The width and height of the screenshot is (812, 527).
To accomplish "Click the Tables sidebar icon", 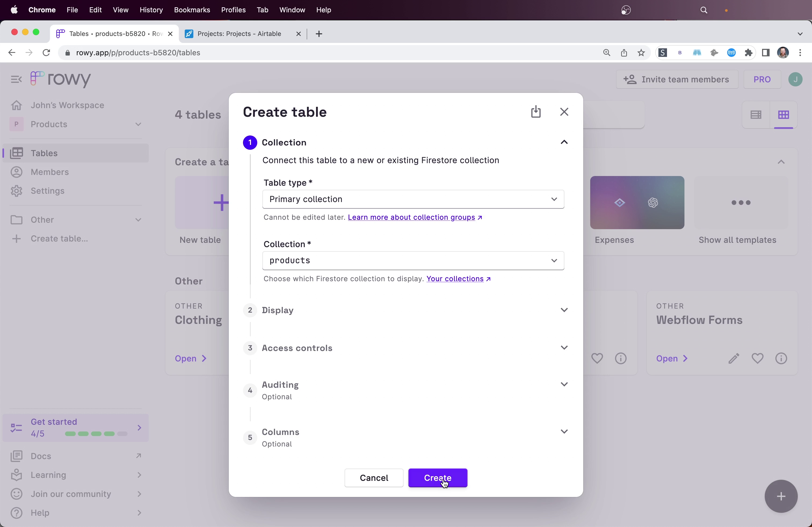I will [17, 153].
